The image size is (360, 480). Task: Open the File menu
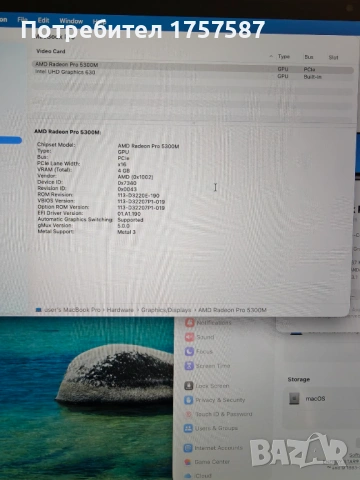point(22,20)
